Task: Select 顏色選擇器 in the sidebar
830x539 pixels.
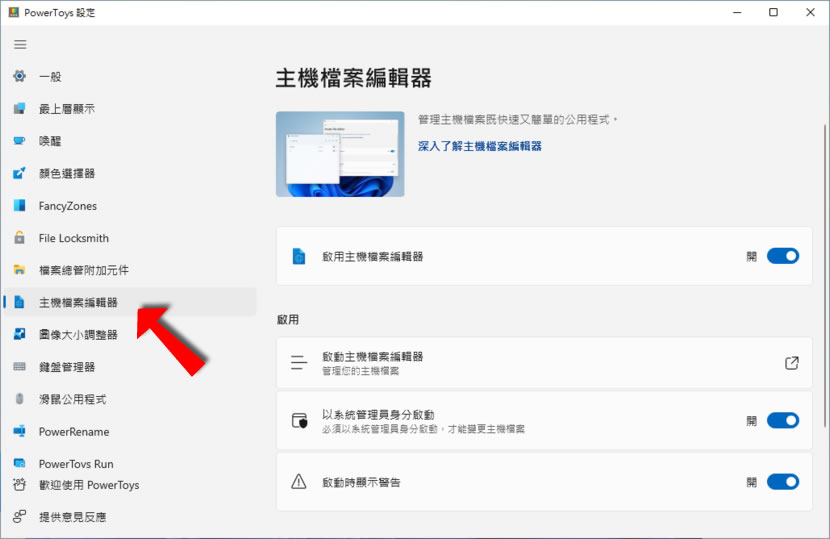Action: [130, 173]
